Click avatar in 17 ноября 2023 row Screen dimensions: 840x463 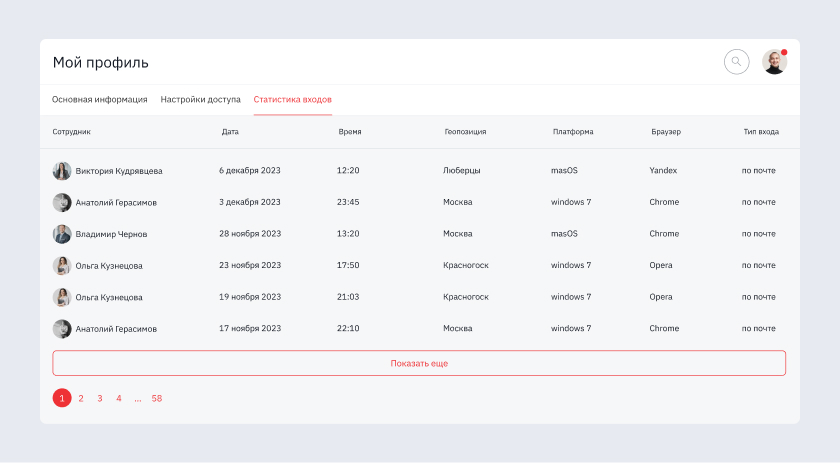click(x=62, y=328)
